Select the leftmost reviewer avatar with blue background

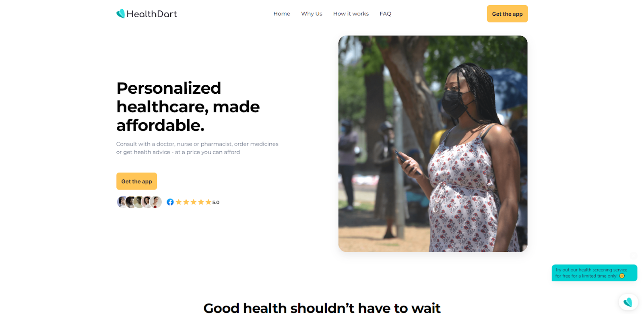tap(122, 202)
